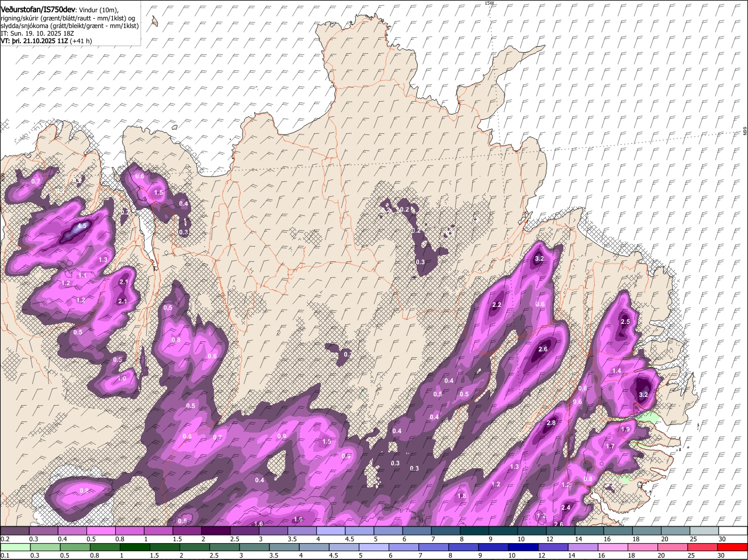Click the 15W longitude label on map
Image resolution: width=748 pixels, height=560 pixels.
[489, 3]
